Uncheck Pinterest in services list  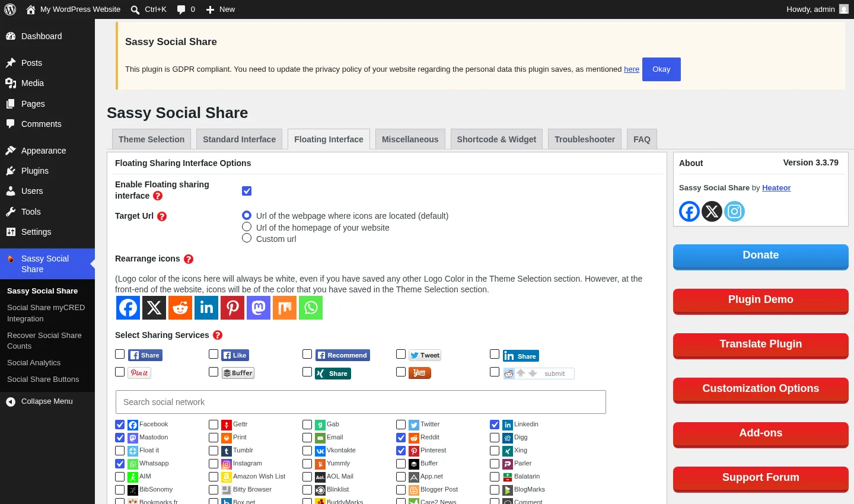pos(401,451)
